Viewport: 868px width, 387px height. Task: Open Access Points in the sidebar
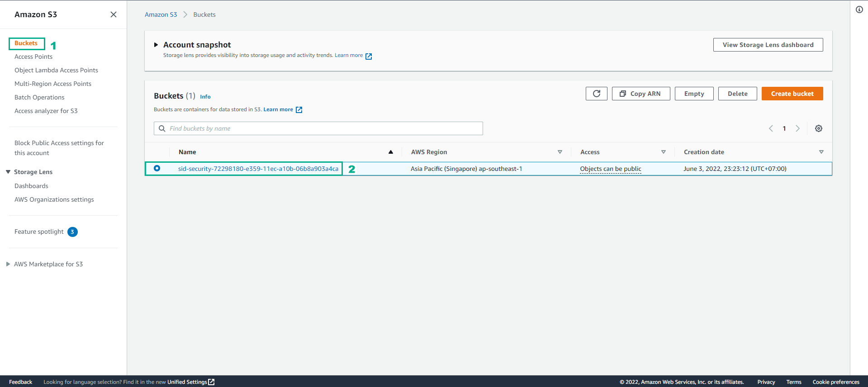coord(33,57)
